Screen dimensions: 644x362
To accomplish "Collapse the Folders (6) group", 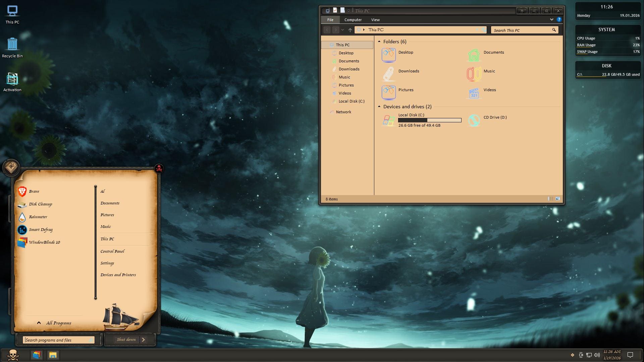I will coord(379,42).
